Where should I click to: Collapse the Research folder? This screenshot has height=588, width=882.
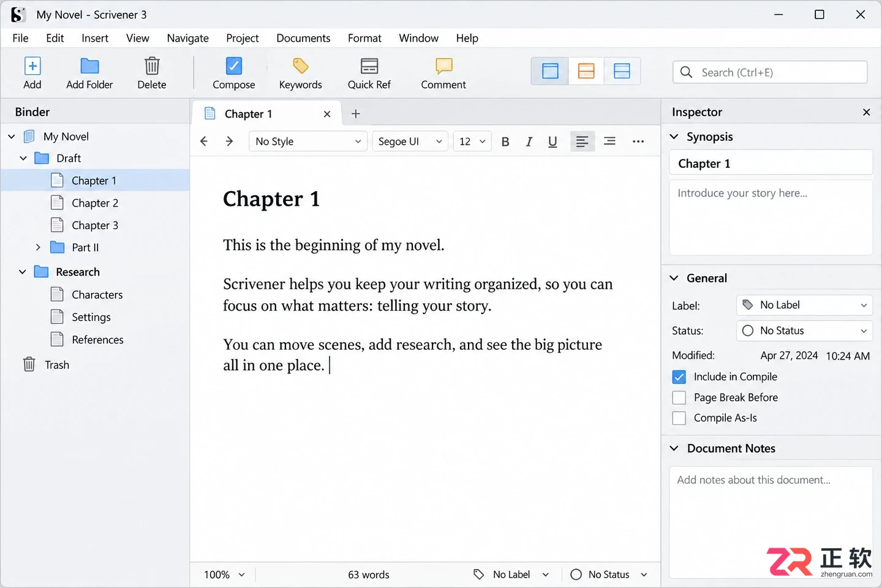pos(23,272)
